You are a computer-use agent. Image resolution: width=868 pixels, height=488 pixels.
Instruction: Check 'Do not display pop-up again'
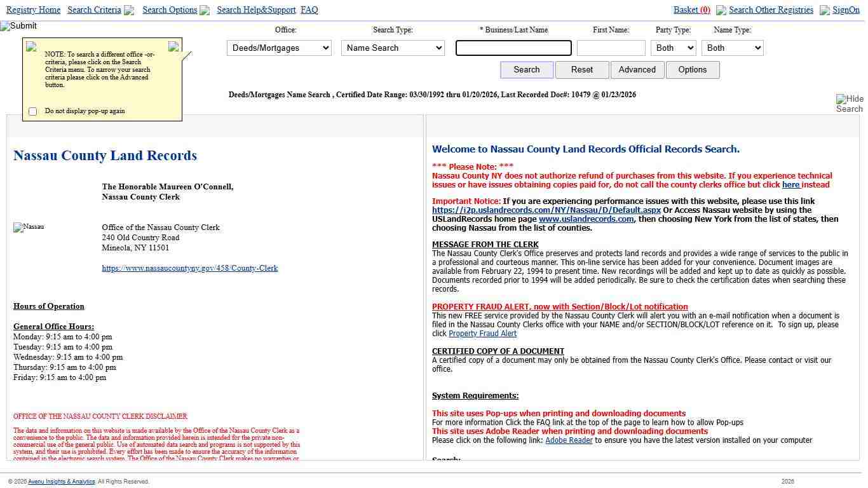click(x=33, y=112)
